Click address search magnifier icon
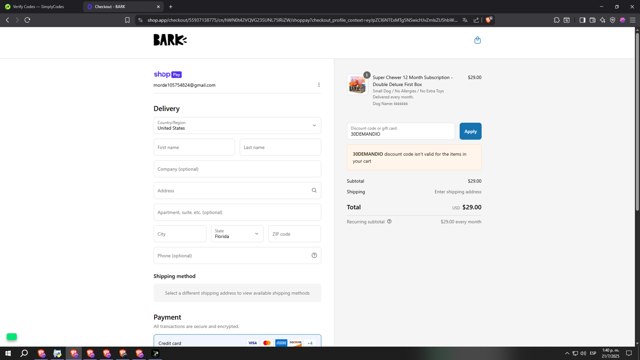The width and height of the screenshot is (640, 360). point(314,190)
